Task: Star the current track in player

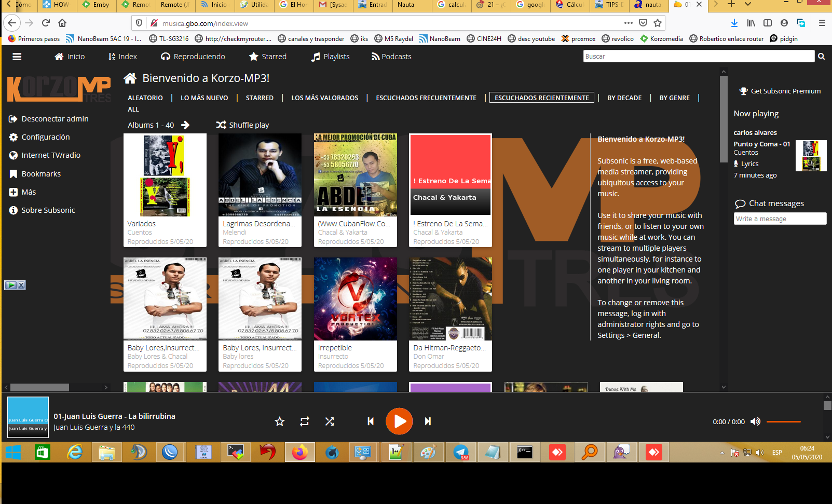Action: [280, 421]
